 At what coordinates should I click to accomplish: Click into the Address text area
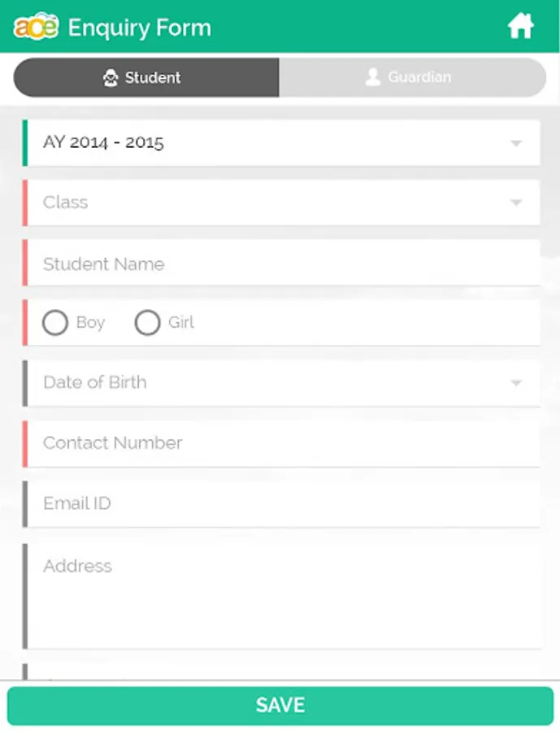(x=281, y=596)
